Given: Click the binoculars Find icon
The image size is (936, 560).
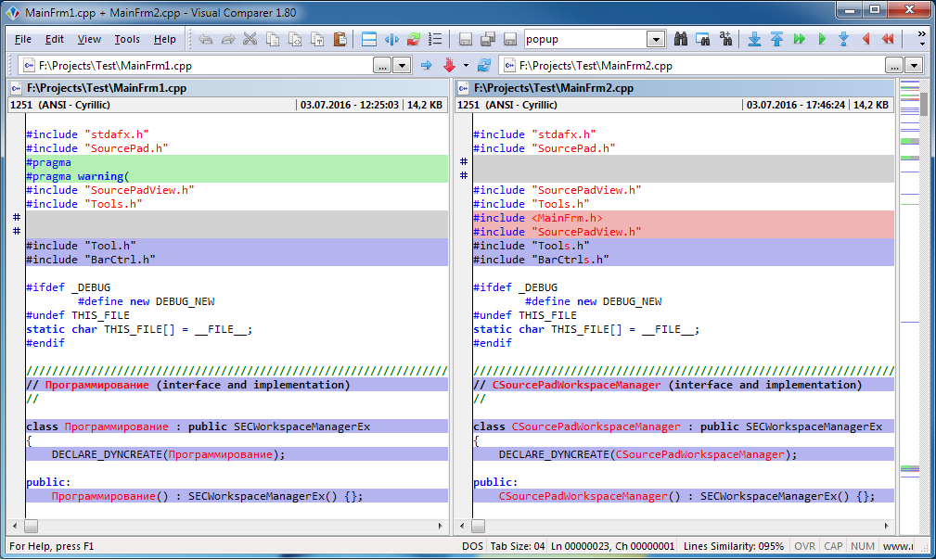Looking at the screenshot, I should click(x=681, y=40).
